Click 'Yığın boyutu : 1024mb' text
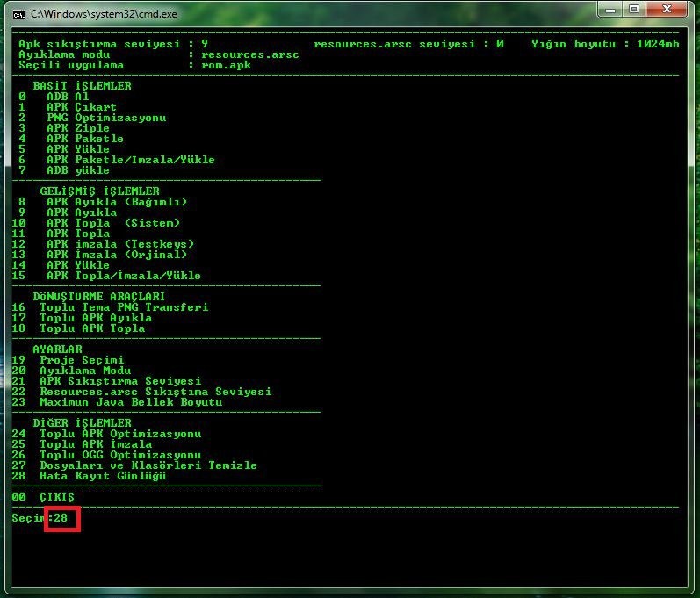 click(605, 44)
